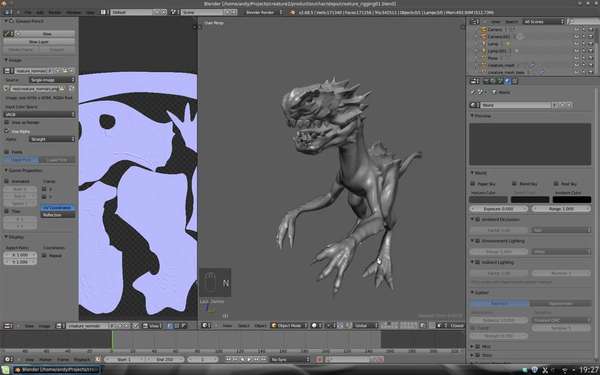This screenshot has width=600, height=375.
Task: Toggle the Animated checkbox
Action: (7, 181)
